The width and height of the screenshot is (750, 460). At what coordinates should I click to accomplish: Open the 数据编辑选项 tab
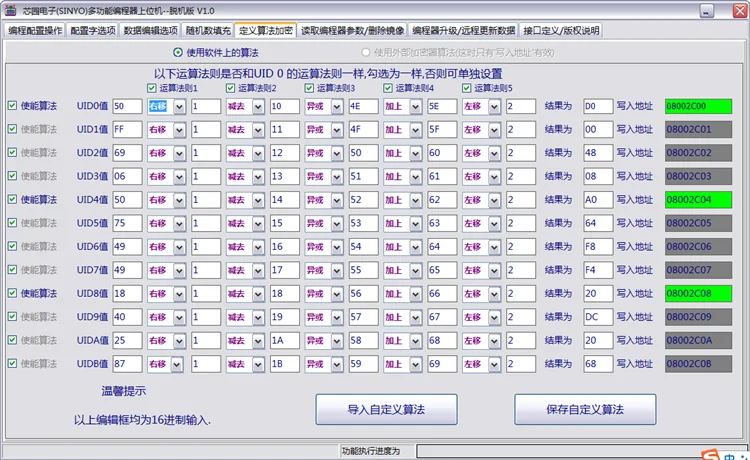coord(150,31)
